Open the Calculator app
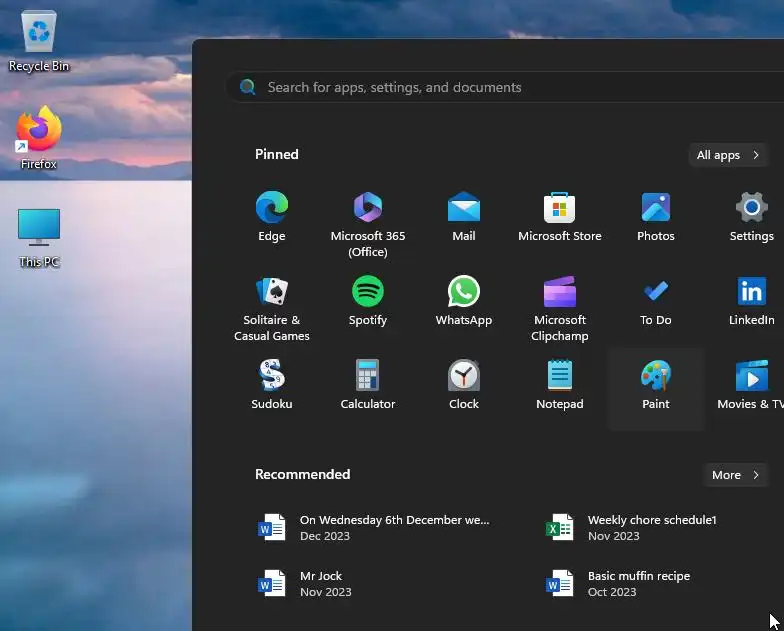The height and width of the screenshot is (631, 784). coord(368,384)
